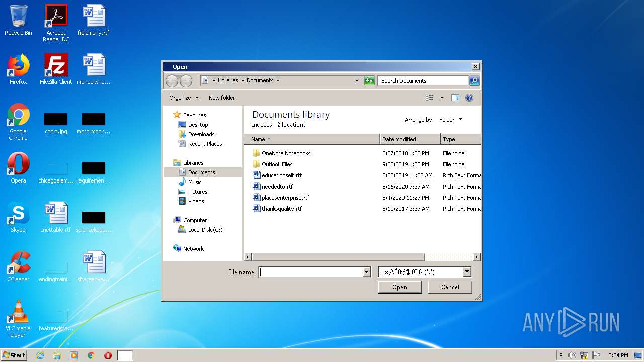Open dialog Help icon

tap(469, 98)
